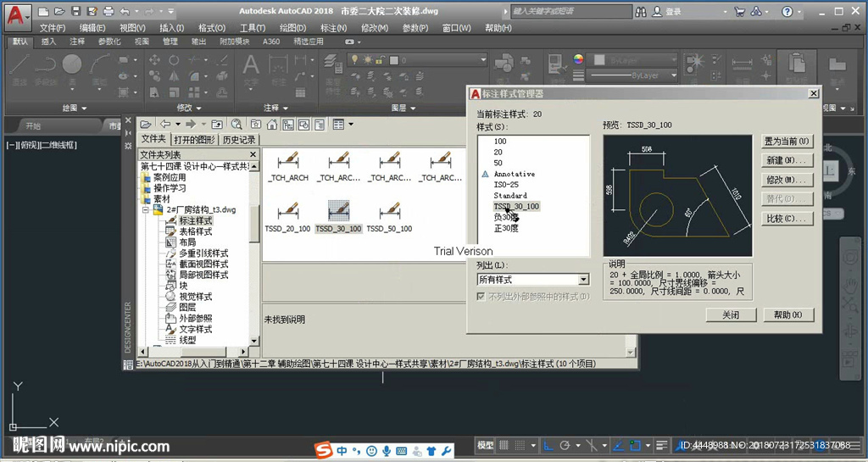868x462 pixels.
Task: Open the DesignCenter Search icon
Action: coord(236,125)
